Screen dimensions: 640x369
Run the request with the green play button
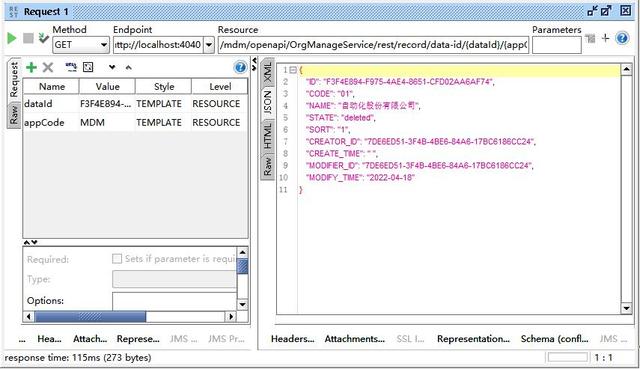point(11,38)
